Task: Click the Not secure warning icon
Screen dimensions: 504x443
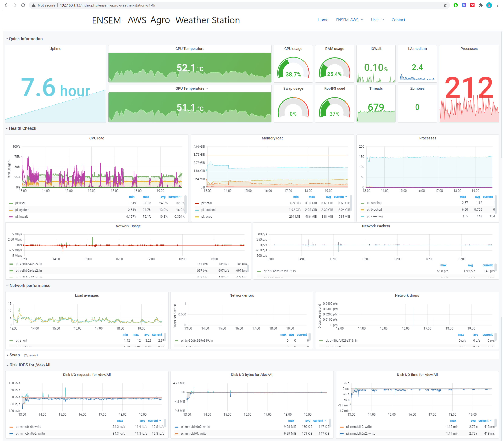Action: 34,5
